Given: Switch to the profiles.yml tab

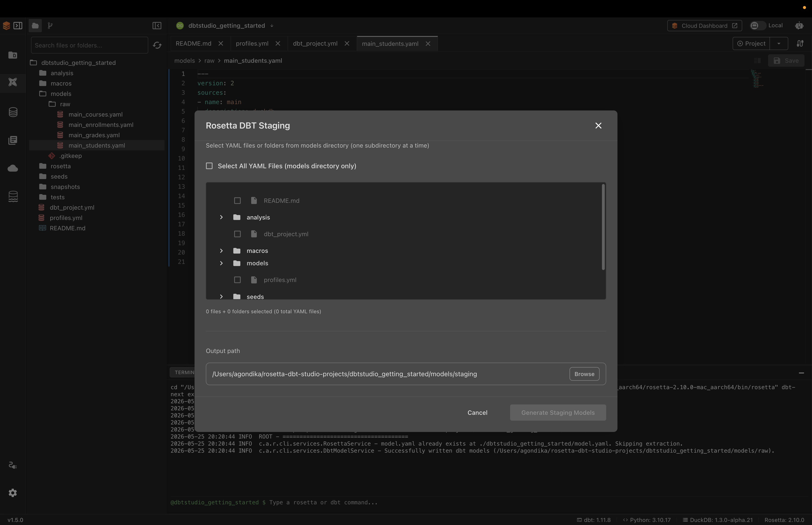Looking at the screenshot, I should [252, 44].
